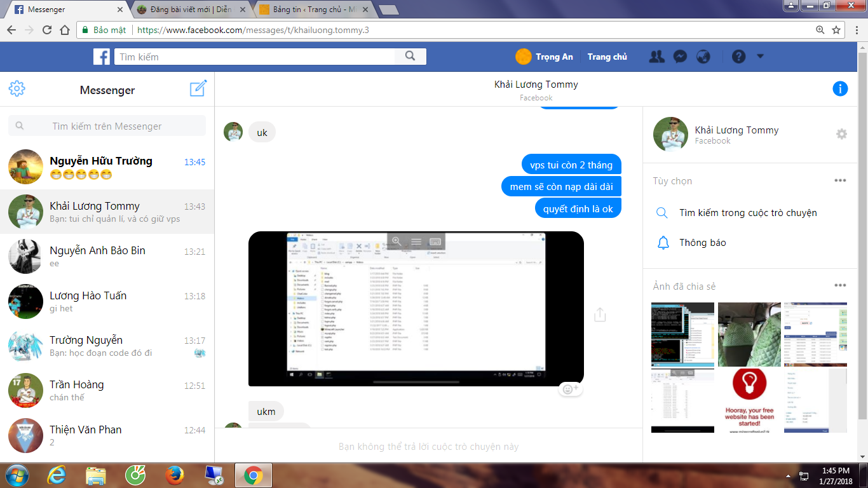868x488 pixels.
Task: Open the Messenger icon in Facebook header
Action: (679, 57)
